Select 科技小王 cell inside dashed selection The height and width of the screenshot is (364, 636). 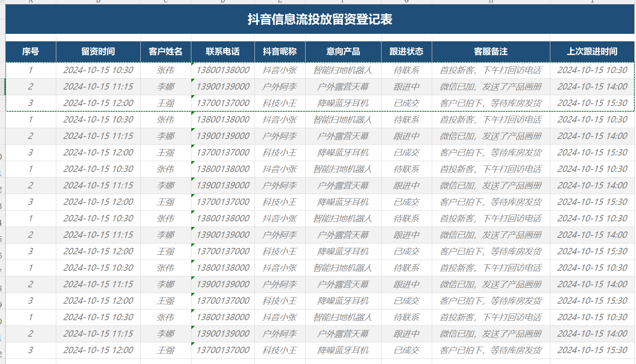pos(280,103)
